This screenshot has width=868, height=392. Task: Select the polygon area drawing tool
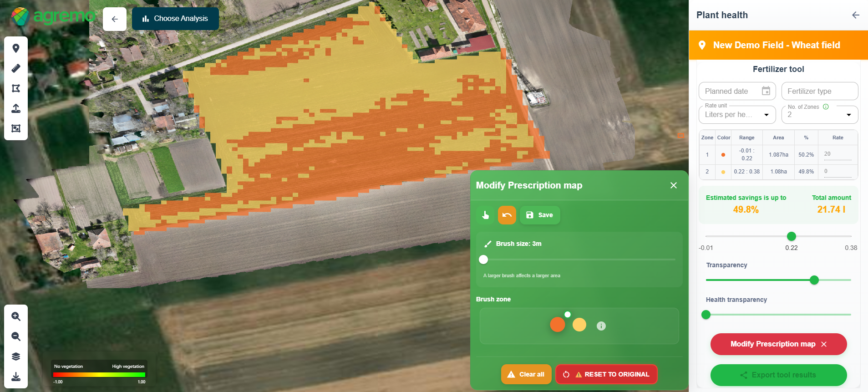pos(16,88)
